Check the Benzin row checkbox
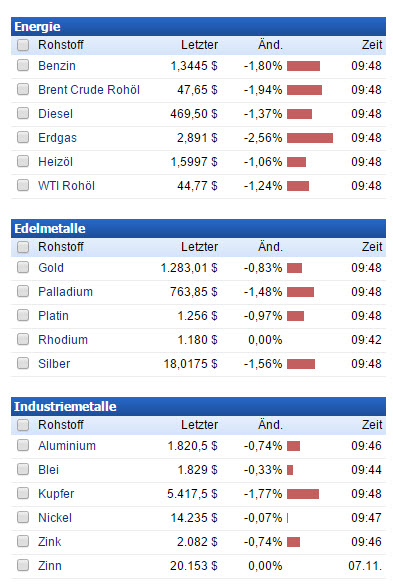The image size is (393, 585). point(23,65)
